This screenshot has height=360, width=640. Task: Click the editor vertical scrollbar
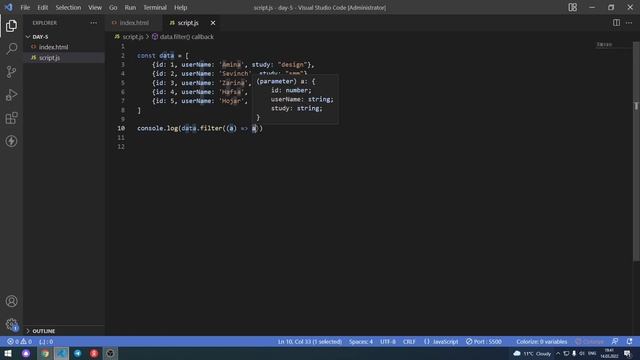[636, 151]
